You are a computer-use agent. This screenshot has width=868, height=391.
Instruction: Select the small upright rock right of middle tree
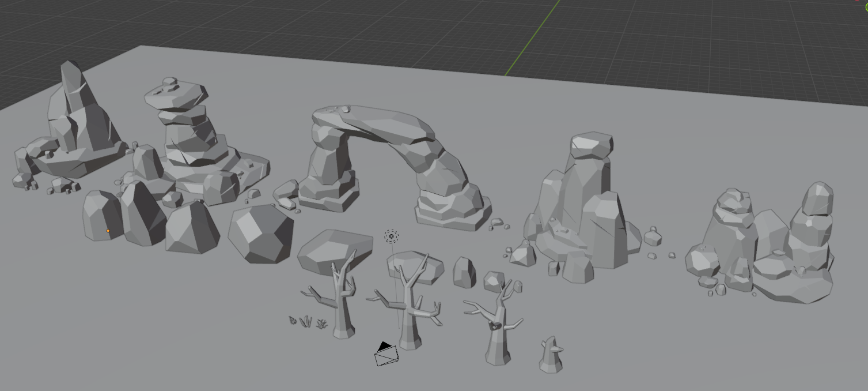tap(464, 272)
